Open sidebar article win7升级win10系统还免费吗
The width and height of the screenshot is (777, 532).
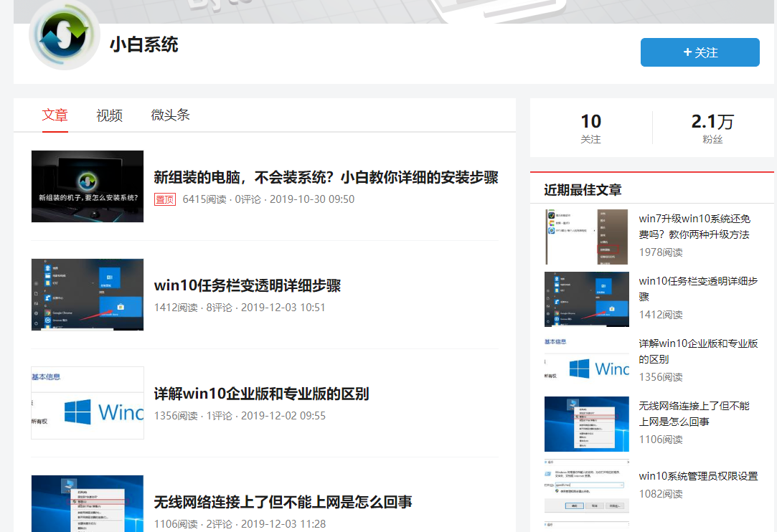694,227
